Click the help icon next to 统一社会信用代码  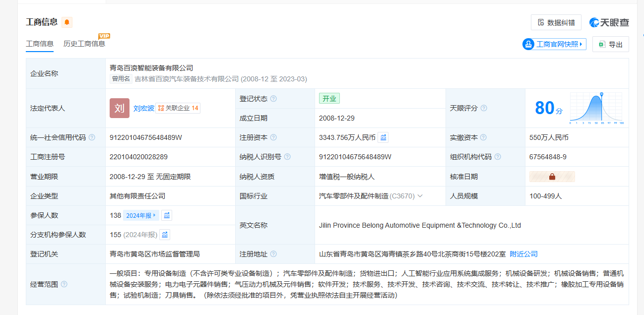(92, 137)
